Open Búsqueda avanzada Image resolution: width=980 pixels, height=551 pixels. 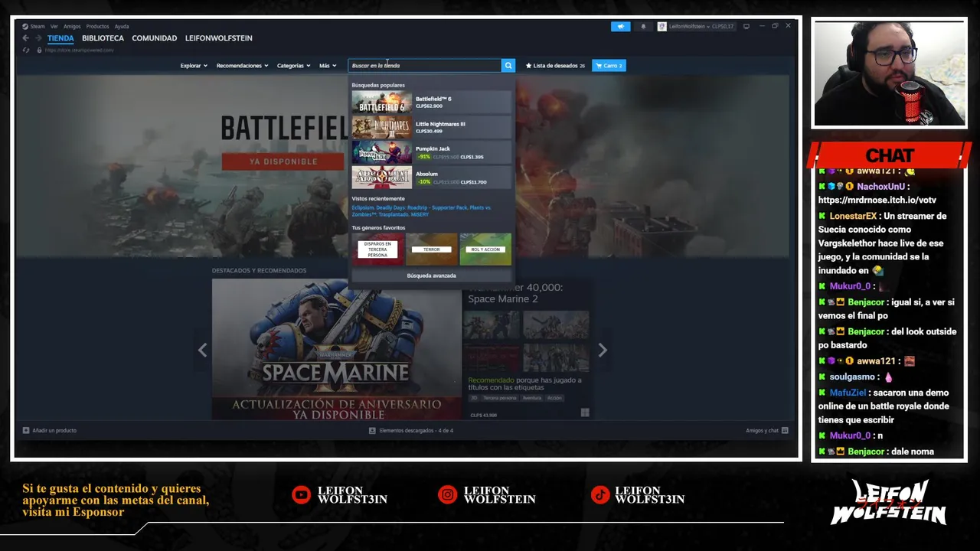(431, 275)
